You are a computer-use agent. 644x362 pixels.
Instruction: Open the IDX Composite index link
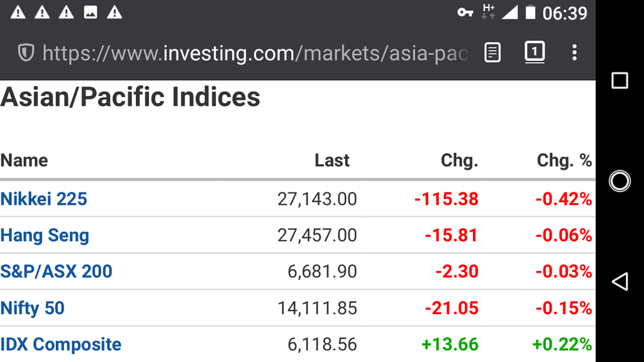60,344
